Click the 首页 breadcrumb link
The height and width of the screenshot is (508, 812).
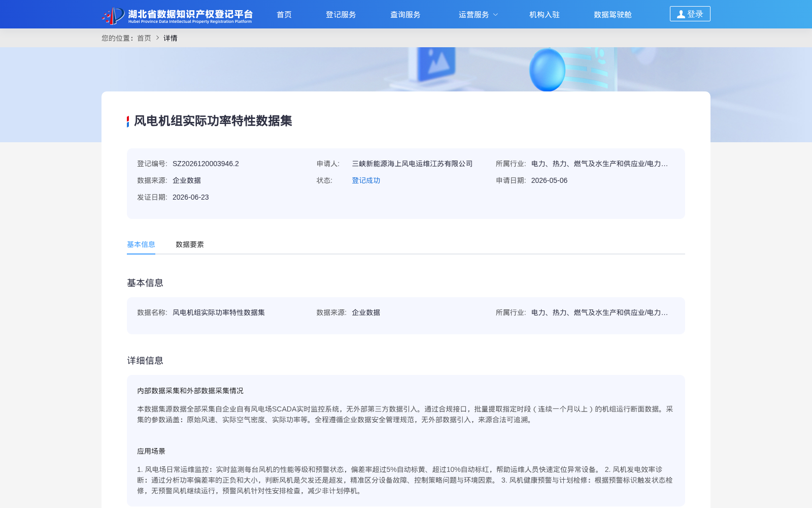pos(144,38)
